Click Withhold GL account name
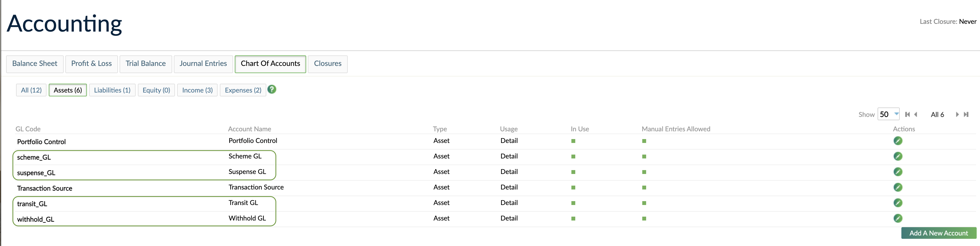 247,218
